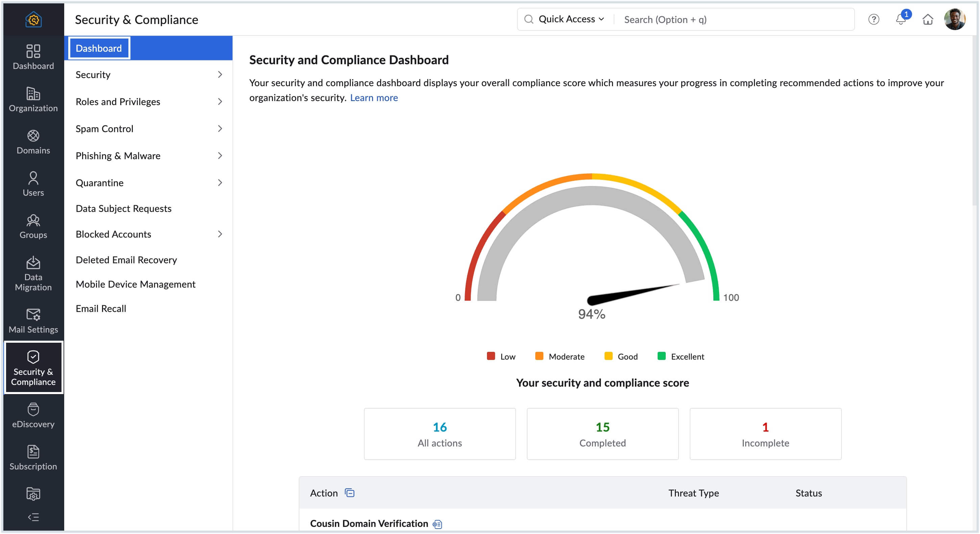Select Deleted Email Recovery menu item

click(x=126, y=260)
